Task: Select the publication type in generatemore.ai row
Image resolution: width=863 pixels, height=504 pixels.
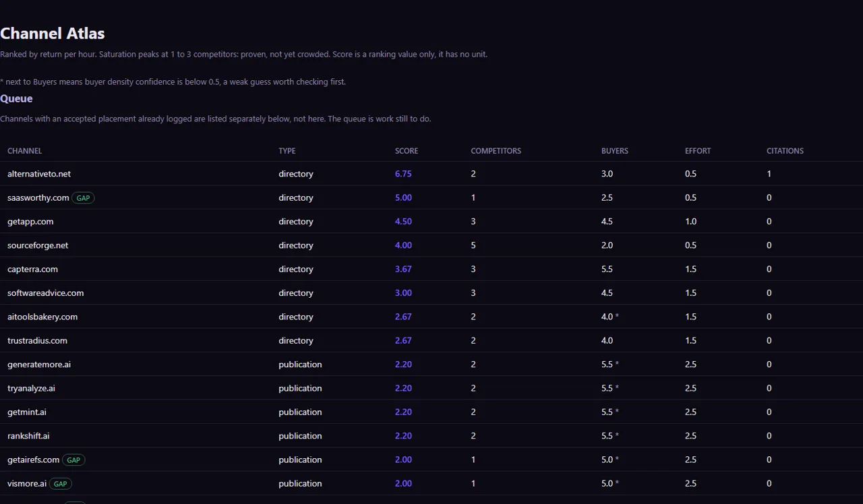Action: click(300, 365)
